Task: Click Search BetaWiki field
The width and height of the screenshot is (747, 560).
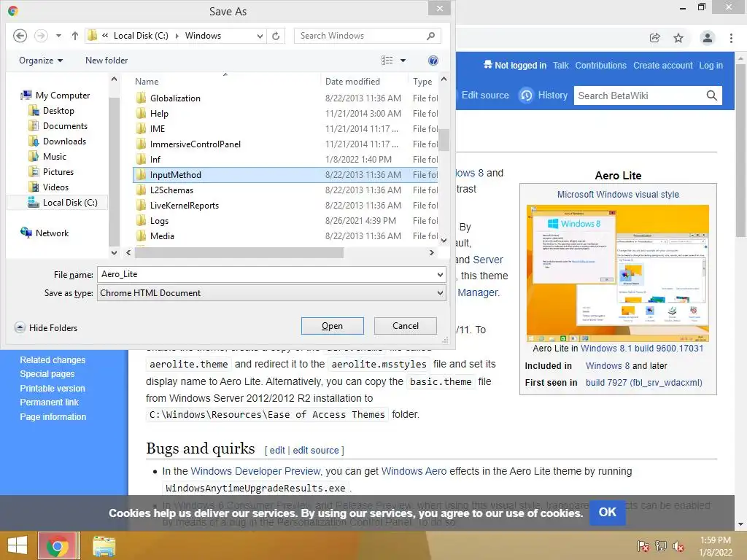Action: pos(638,96)
